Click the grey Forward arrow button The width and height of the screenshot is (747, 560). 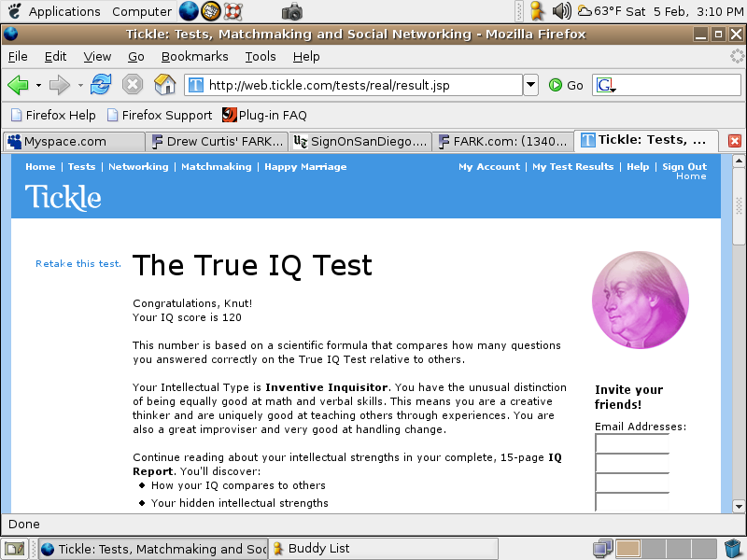pyautogui.click(x=60, y=85)
